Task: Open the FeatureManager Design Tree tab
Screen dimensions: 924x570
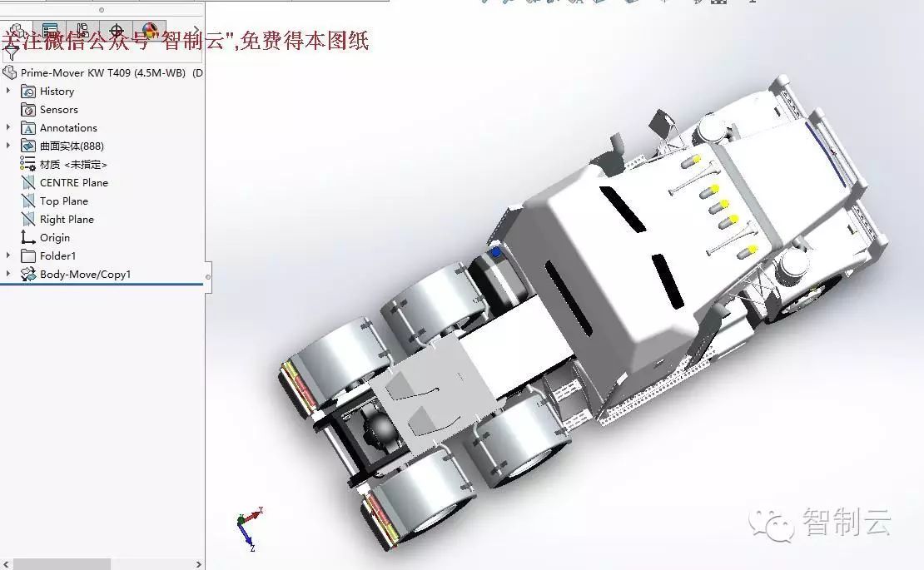Action: (x=17, y=31)
